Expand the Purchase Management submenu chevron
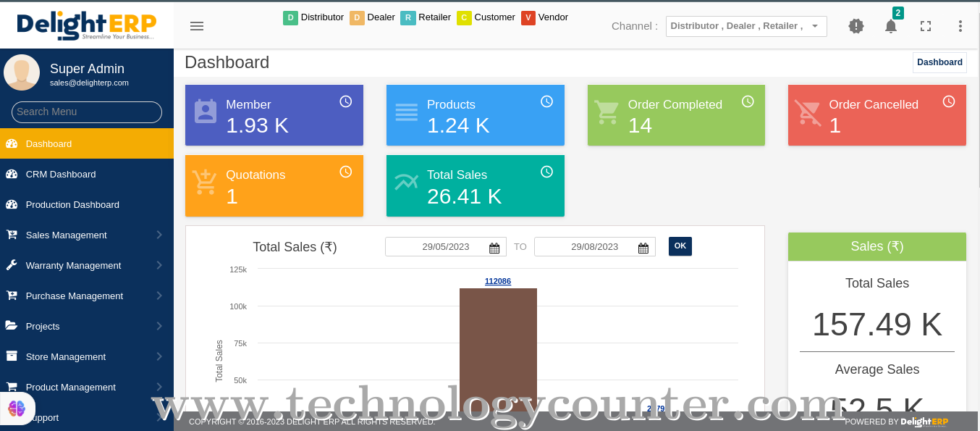 159,296
